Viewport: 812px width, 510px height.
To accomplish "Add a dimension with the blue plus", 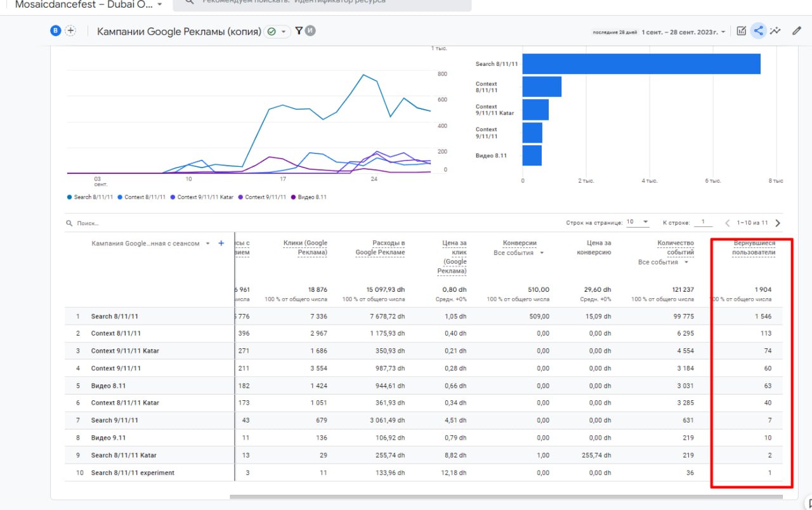I will point(221,243).
